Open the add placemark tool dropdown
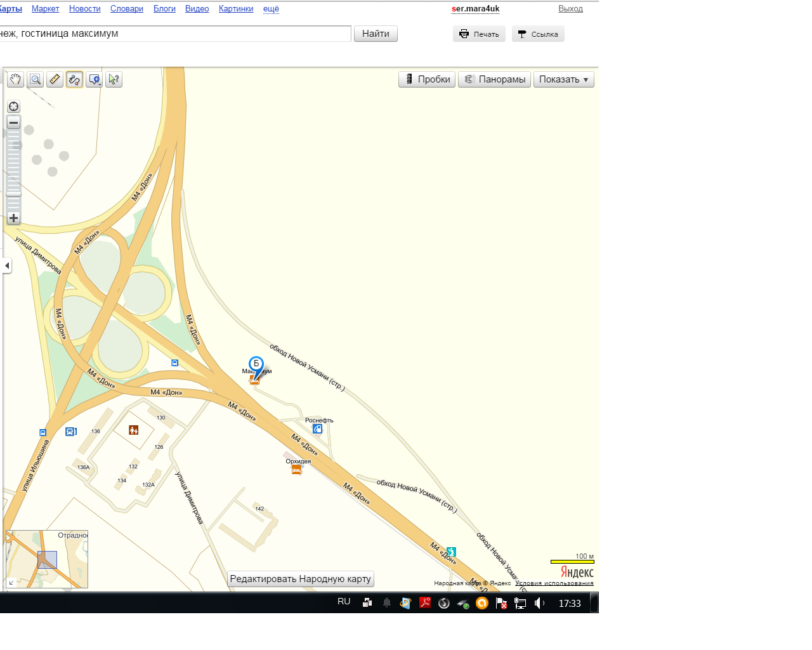The image size is (812, 650). (95, 79)
